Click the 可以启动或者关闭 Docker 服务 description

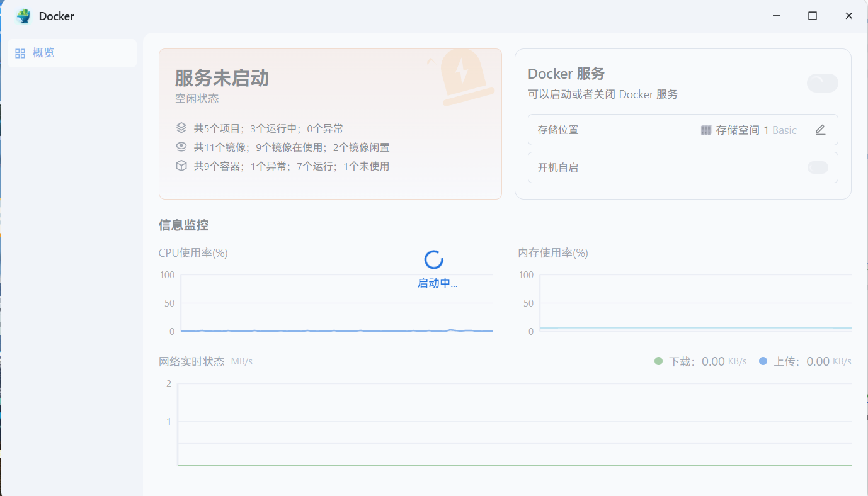603,94
